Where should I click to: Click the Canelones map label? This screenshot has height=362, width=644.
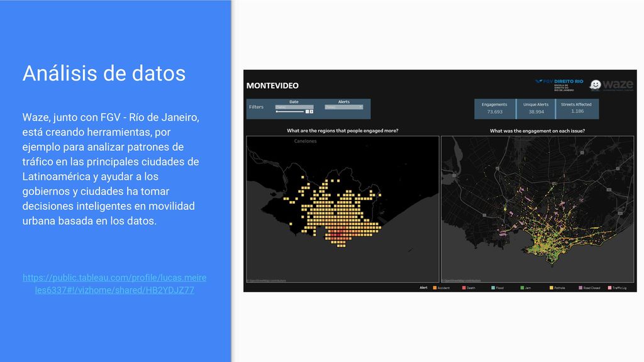point(305,141)
